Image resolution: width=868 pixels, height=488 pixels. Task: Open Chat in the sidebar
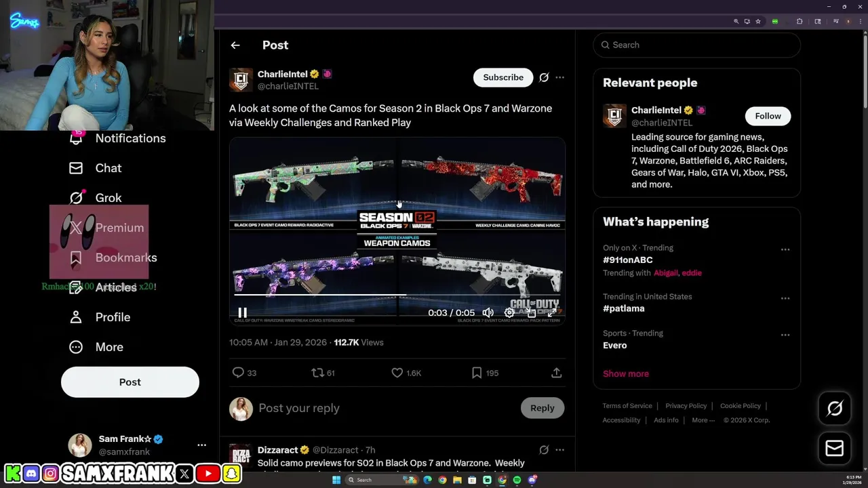pos(96,168)
